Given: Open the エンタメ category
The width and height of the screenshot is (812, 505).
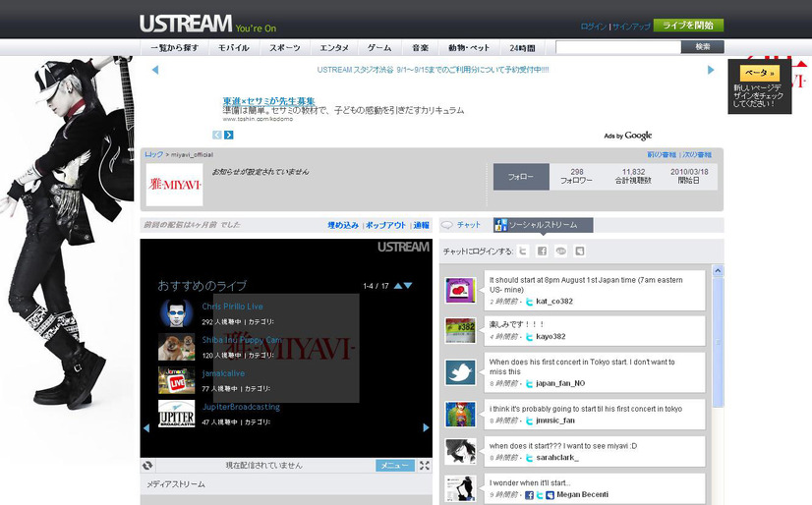Looking at the screenshot, I should (334, 47).
